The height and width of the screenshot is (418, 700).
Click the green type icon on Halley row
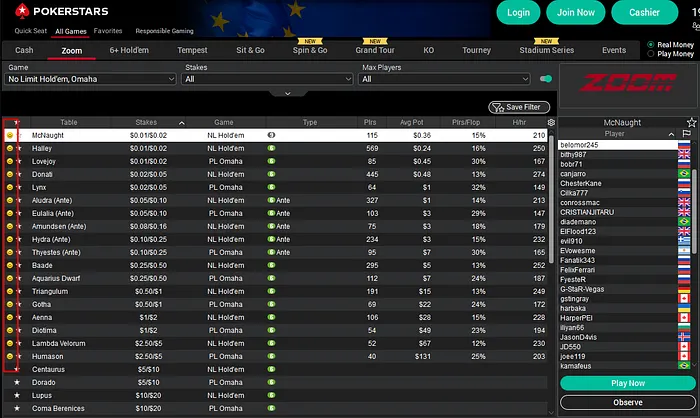coord(271,148)
